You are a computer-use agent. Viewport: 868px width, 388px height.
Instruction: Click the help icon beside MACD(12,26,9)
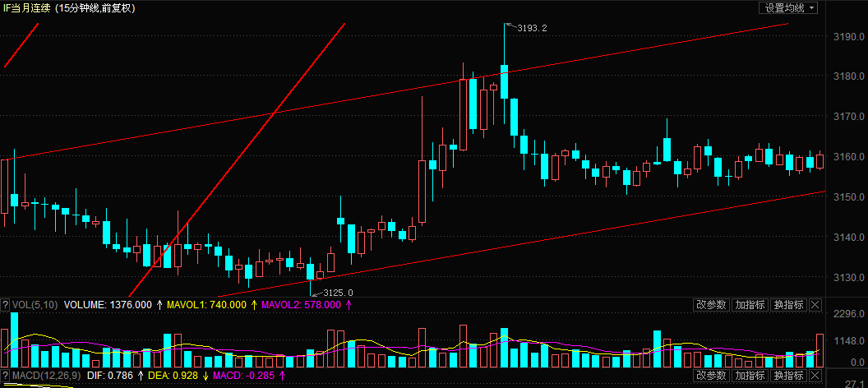[x=5, y=376]
